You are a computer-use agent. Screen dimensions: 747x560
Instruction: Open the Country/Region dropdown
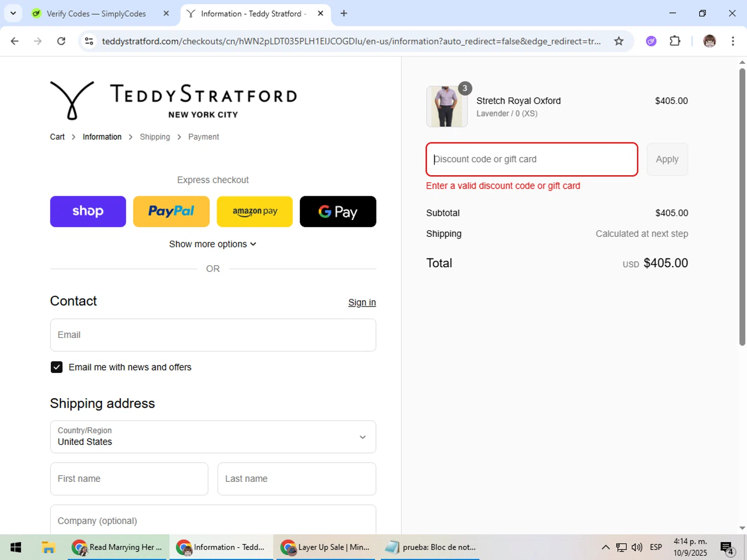pyautogui.click(x=213, y=437)
